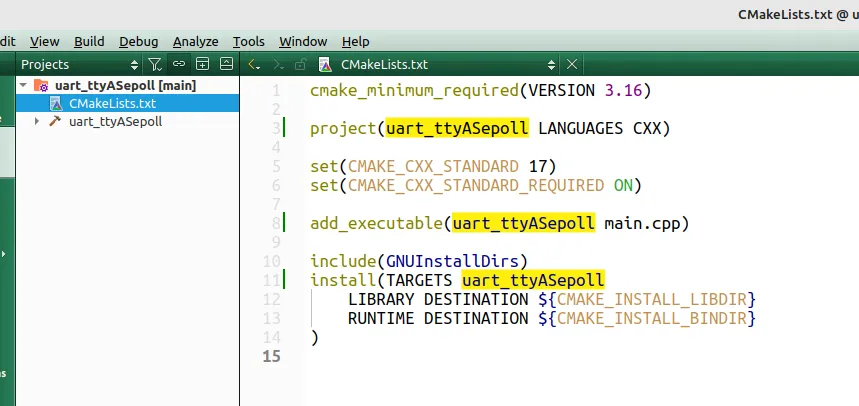Click the project folder icon of uart_ttyASepoll [main]
Viewport: 859px width, 406px height.
[42, 85]
